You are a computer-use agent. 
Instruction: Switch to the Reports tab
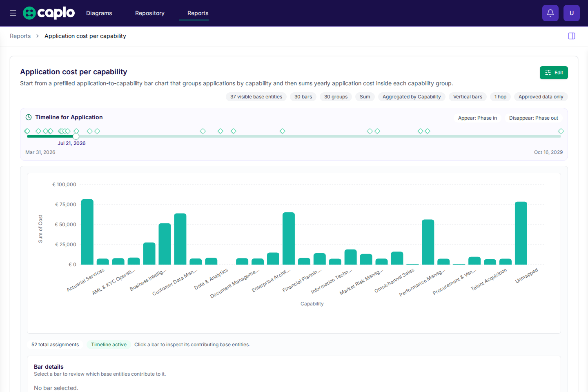(x=198, y=13)
